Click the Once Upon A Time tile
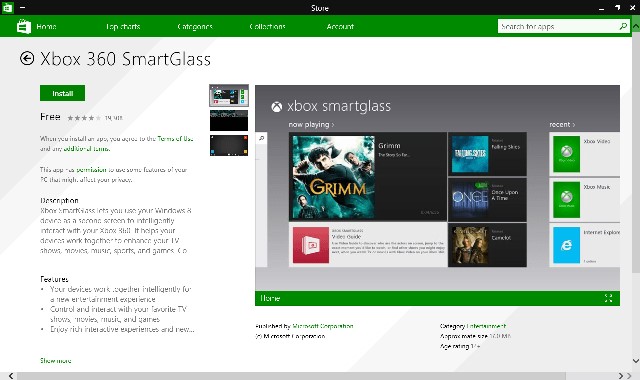Viewport: 640px width, 380px height. click(487, 200)
